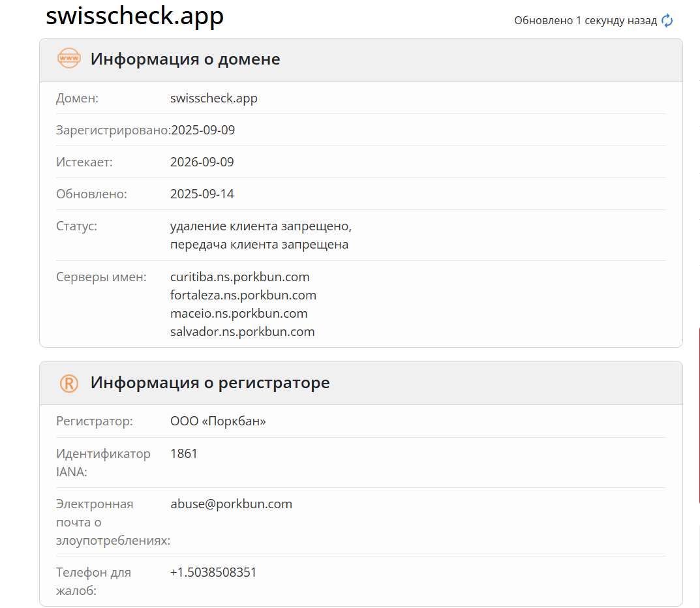Click the orange registrar ® icon

point(69,383)
